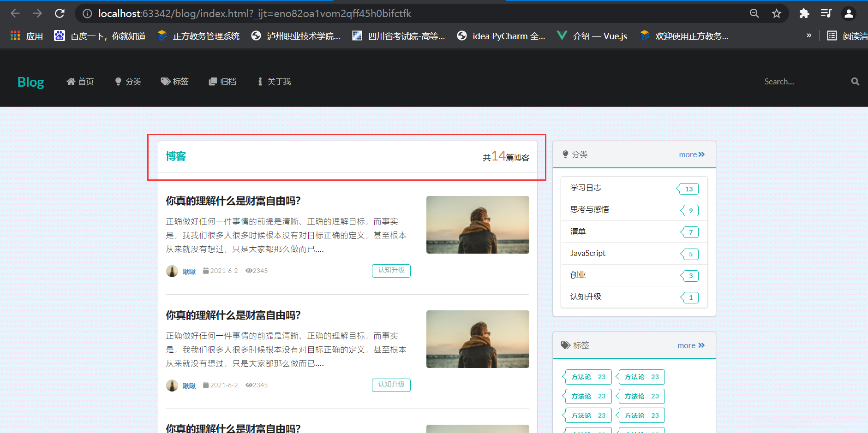Click the Blog logo in header
868x433 pixels.
pos(30,82)
